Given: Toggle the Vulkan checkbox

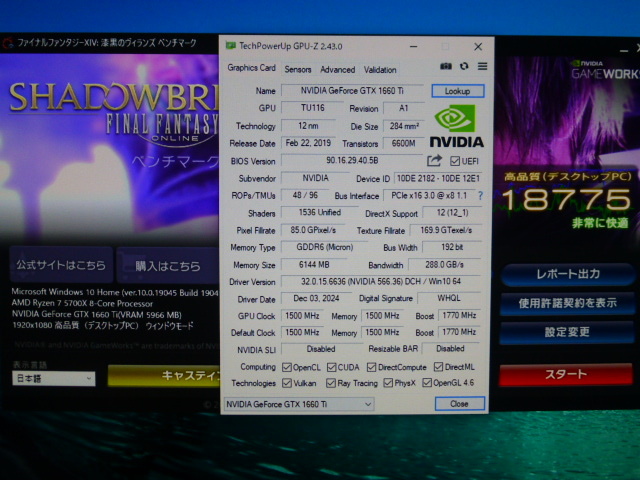Looking at the screenshot, I should point(287,383).
